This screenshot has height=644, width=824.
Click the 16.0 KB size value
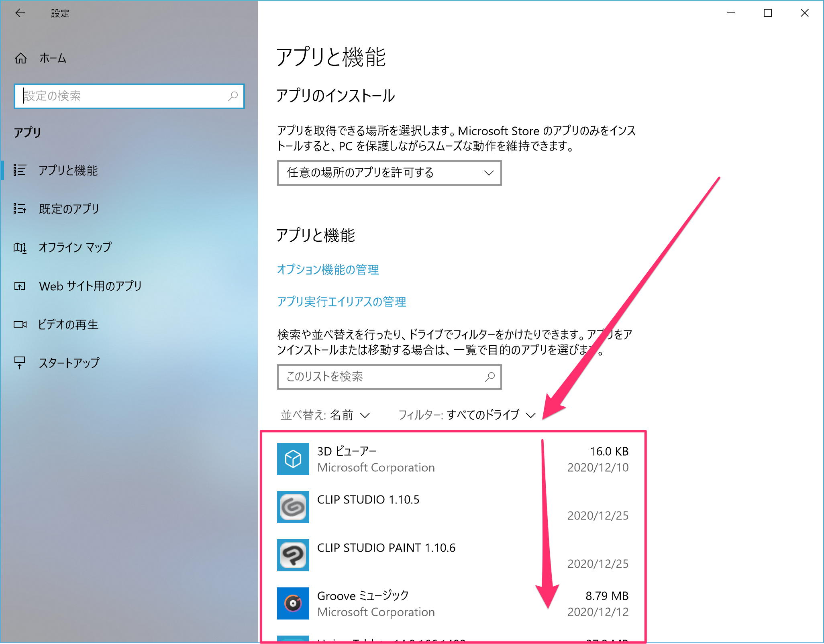[x=609, y=451]
